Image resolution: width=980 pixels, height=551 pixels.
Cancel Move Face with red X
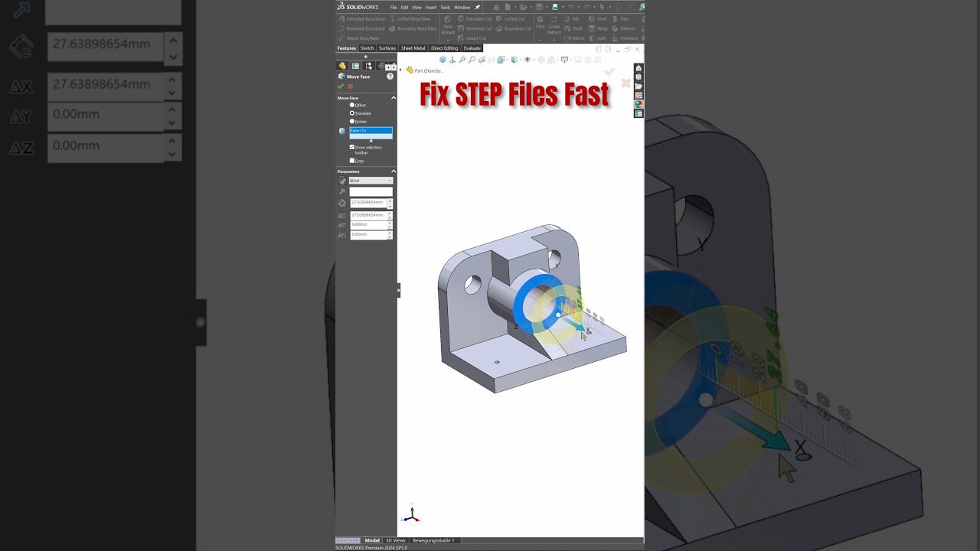(x=350, y=86)
